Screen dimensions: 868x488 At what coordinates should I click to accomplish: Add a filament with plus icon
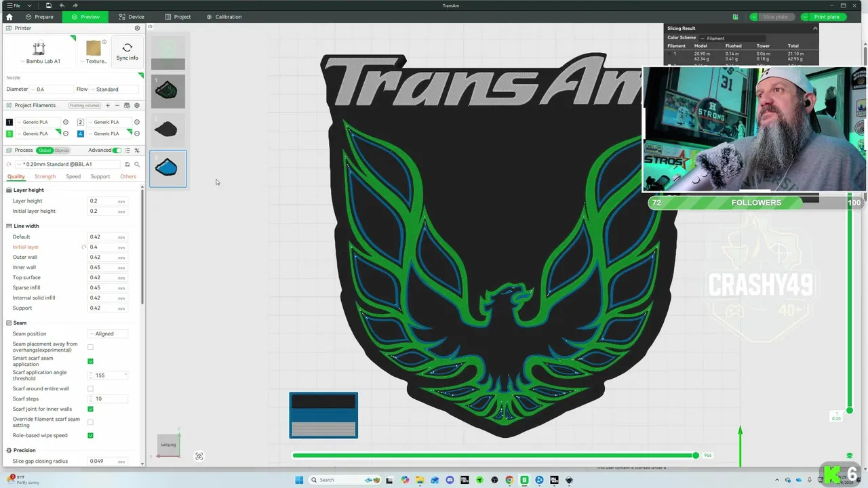pos(107,106)
